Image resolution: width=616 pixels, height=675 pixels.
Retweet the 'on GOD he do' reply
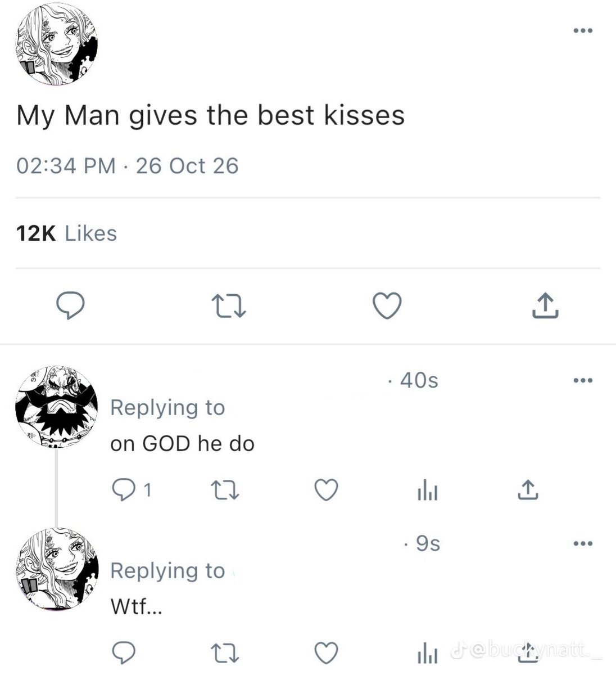click(x=224, y=490)
